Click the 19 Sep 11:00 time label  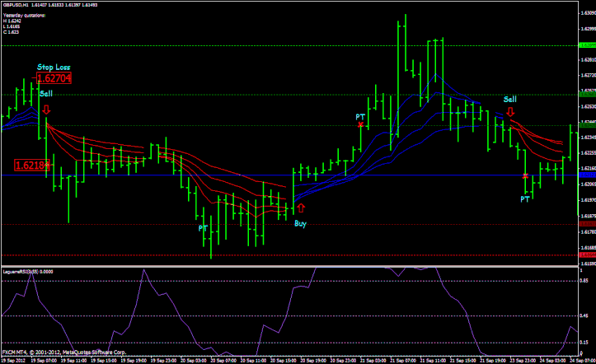click(73, 360)
